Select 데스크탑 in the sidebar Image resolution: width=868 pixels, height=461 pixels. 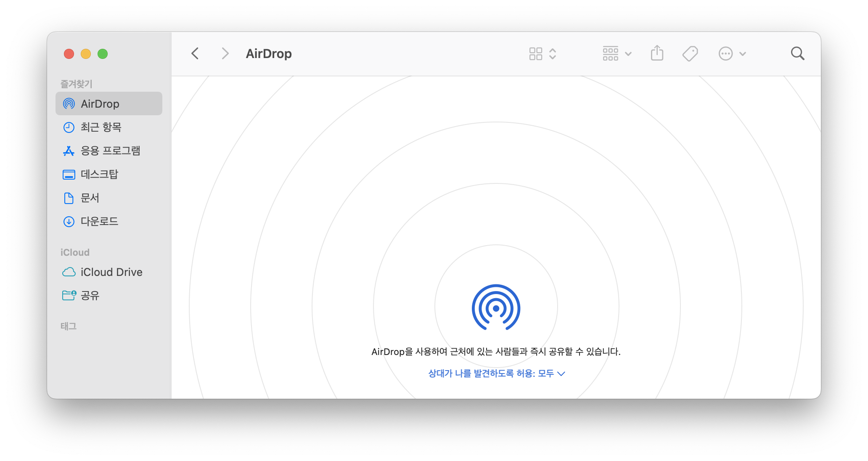pyautogui.click(x=99, y=174)
